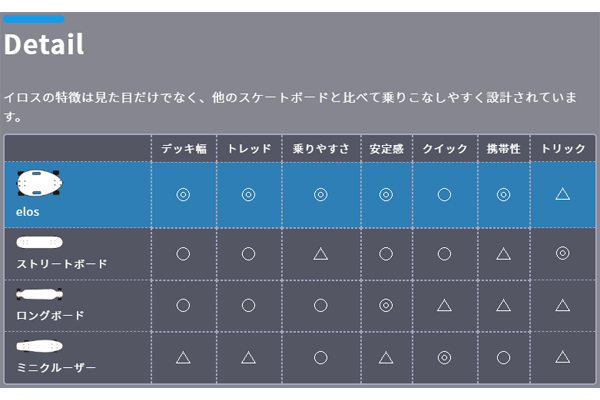This screenshot has height=400, width=600.
Task: Click the ロングボード row label
Action: pyautogui.click(x=50, y=316)
